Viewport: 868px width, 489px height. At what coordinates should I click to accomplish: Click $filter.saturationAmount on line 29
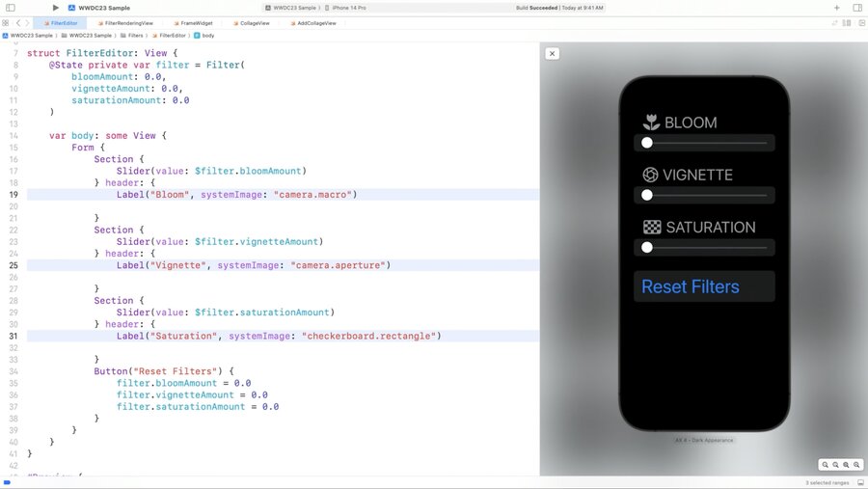pyautogui.click(x=261, y=312)
